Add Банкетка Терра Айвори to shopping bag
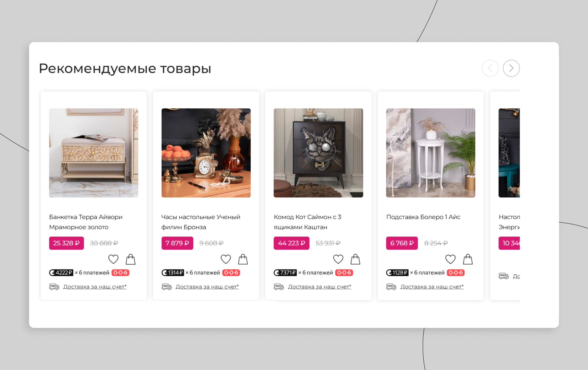The width and height of the screenshot is (588, 370). pyautogui.click(x=131, y=259)
